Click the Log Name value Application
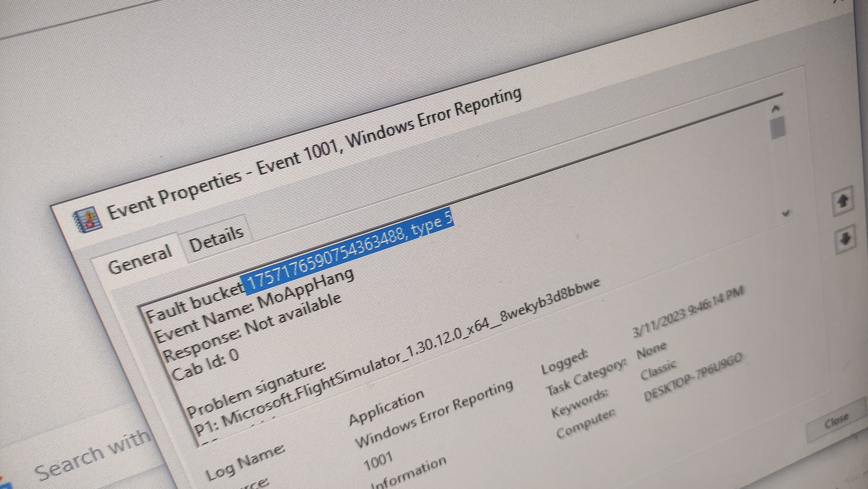This screenshot has height=489, width=868. click(x=387, y=407)
